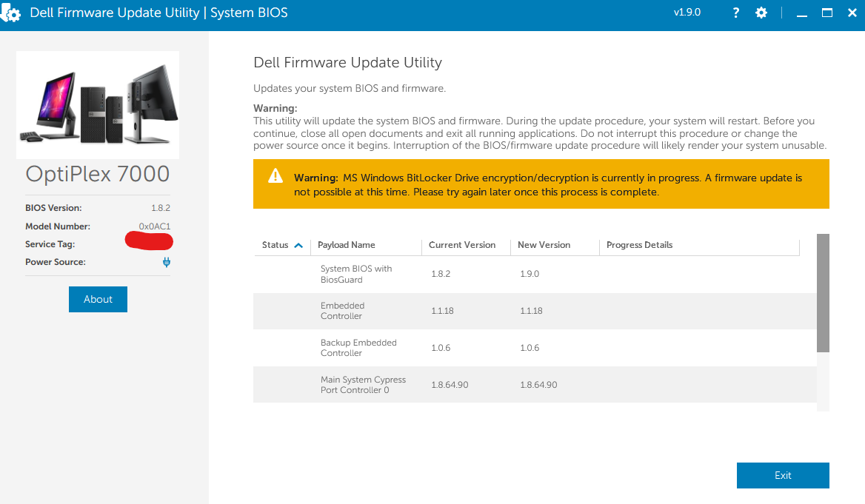The image size is (865, 504).
Task: Select 'Main System Cypress Port Controller 0' row
Action: [x=535, y=385]
